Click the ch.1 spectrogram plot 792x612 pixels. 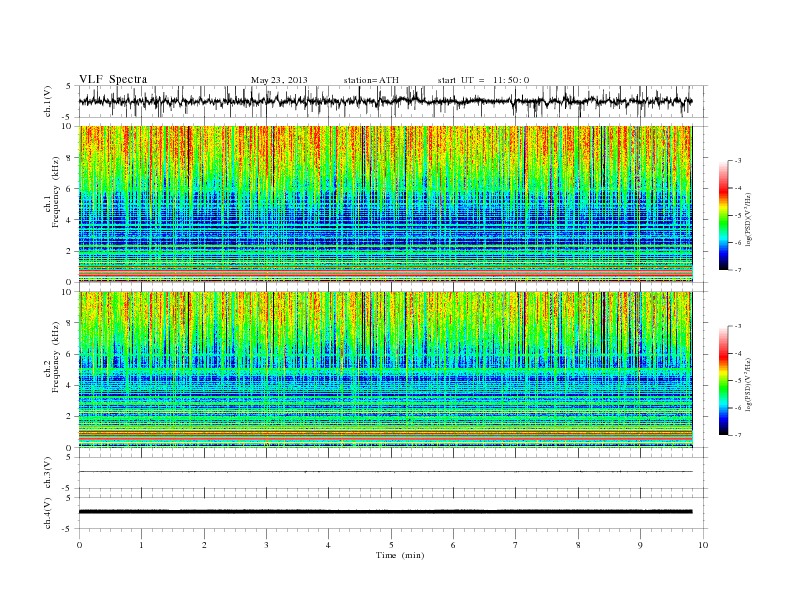[386, 204]
